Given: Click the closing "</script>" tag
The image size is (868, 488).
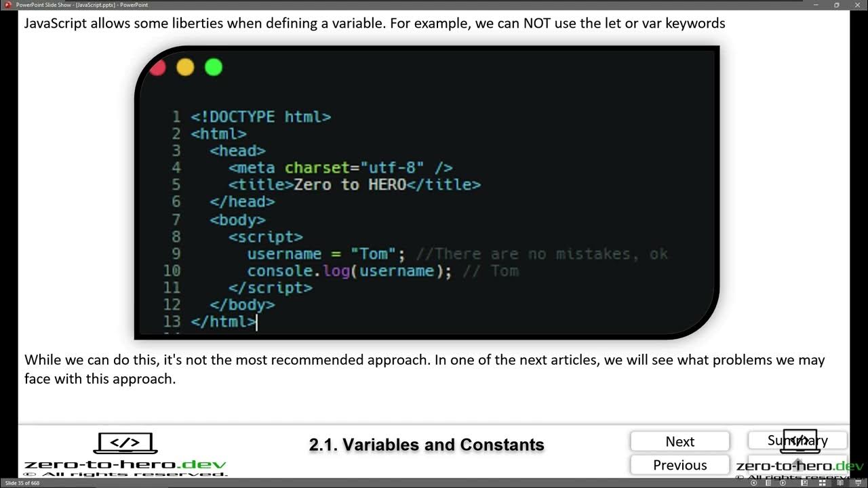Looking at the screenshot, I should [271, 287].
